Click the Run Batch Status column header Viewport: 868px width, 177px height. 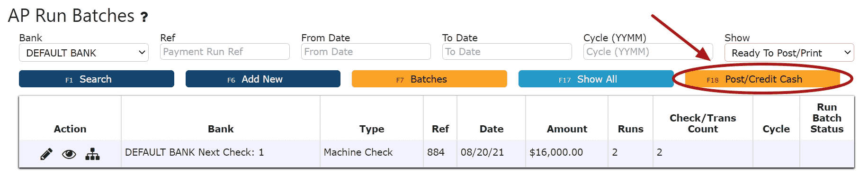click(x=827, y=118)
